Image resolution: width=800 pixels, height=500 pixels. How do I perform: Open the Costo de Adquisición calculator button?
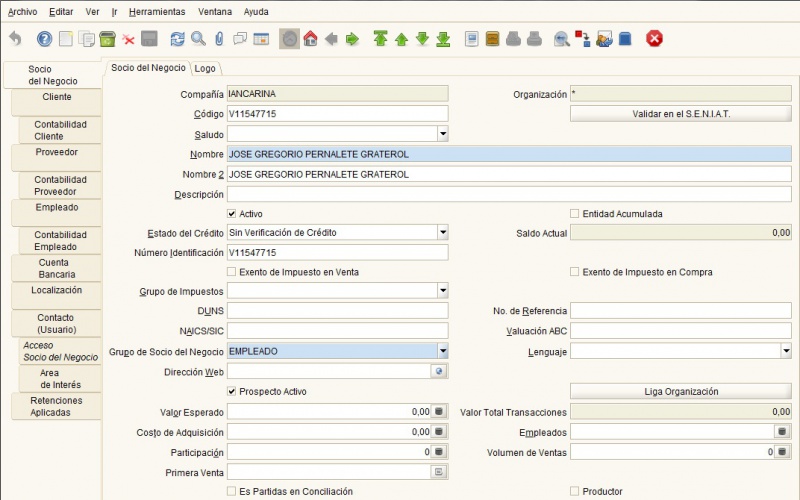[x=439, y=432]
